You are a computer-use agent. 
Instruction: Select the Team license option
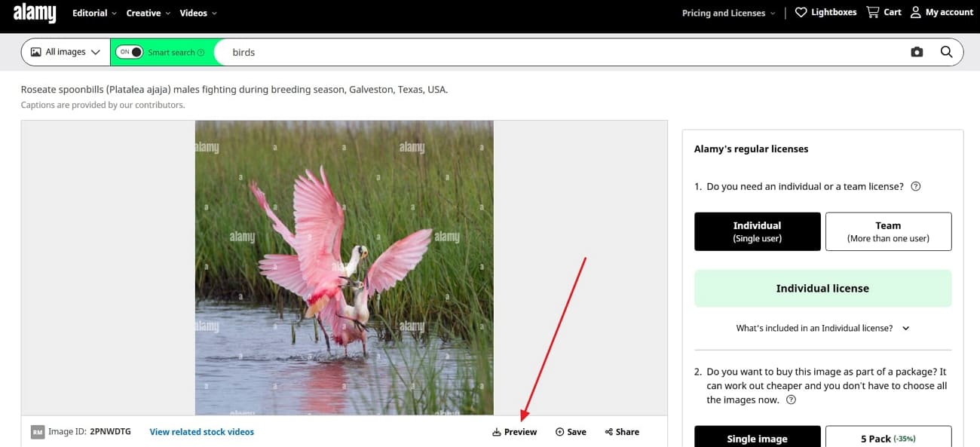[888, 231]
